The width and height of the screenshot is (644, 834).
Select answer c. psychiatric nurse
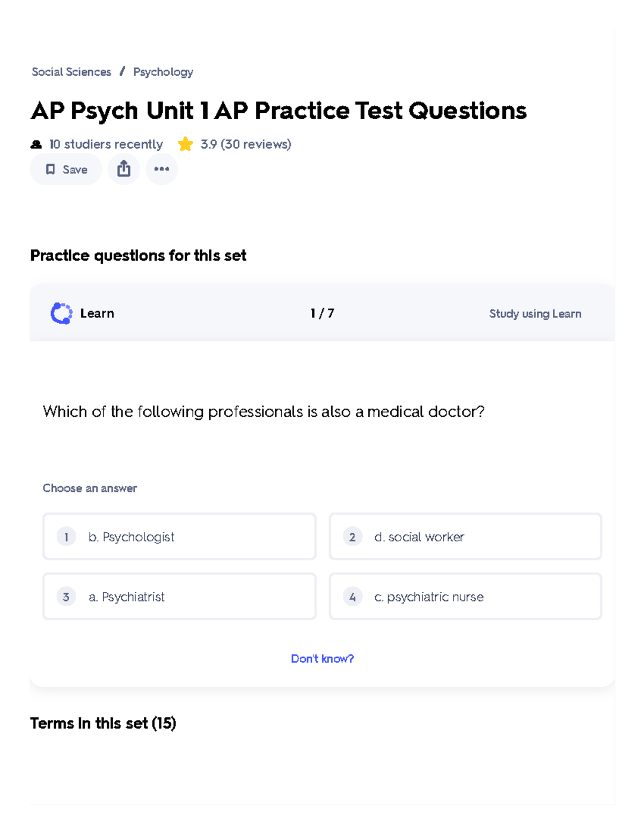coord(465,597)
